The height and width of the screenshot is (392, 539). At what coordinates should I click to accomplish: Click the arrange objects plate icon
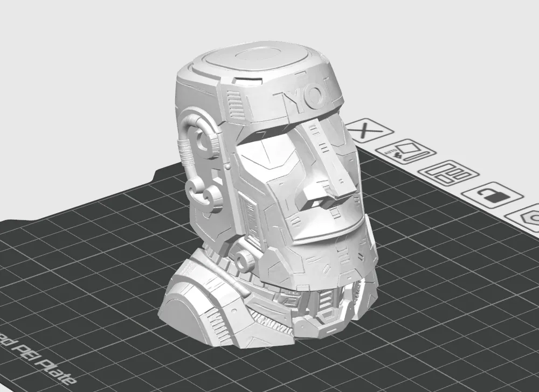tap(447, 173)
